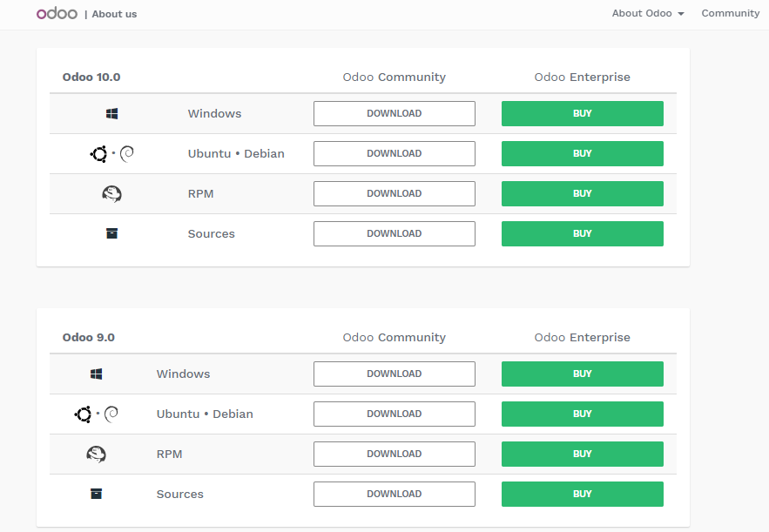
Task: Buy Odoo 10.0 Enterprise RPM package
Action: (582, 194)
